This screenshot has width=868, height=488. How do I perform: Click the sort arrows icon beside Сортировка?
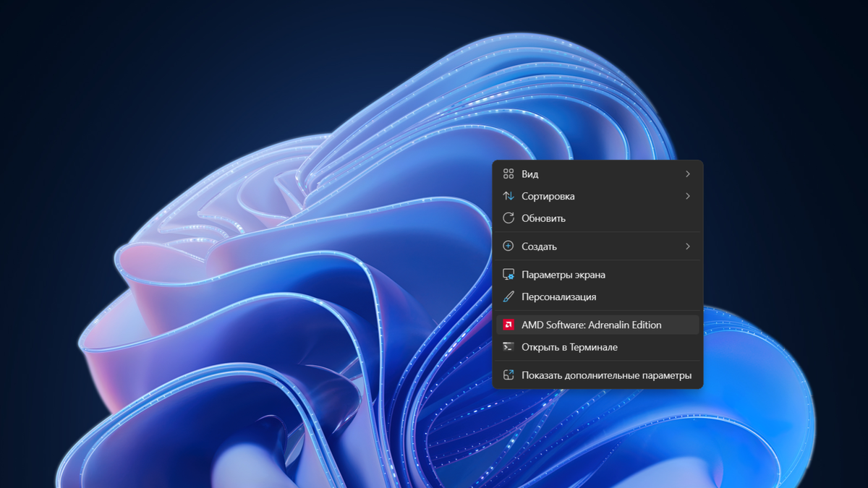(x=509, y=196)
